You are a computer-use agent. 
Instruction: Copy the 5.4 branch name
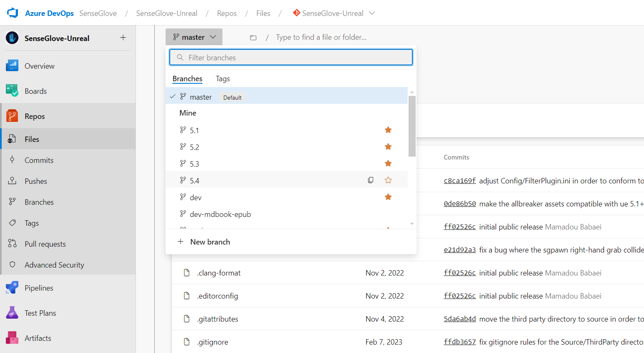(371, 180)
